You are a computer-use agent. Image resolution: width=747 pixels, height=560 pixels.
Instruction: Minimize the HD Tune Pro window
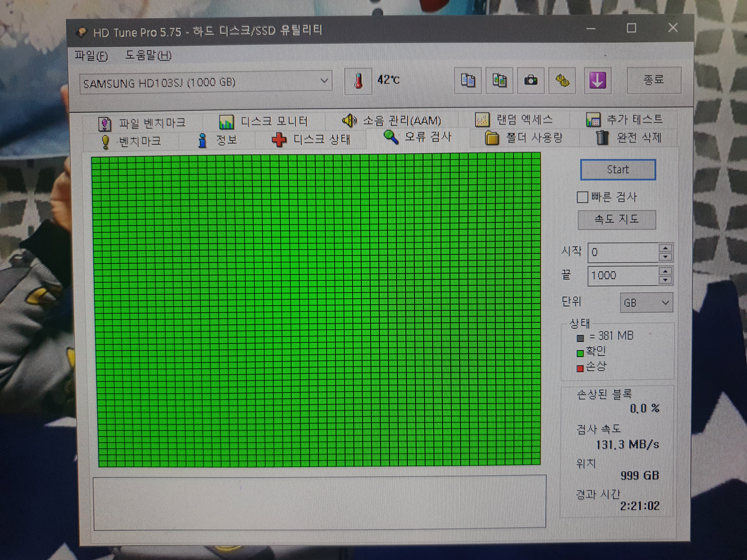pyautogui.click(x=591, y=29)
